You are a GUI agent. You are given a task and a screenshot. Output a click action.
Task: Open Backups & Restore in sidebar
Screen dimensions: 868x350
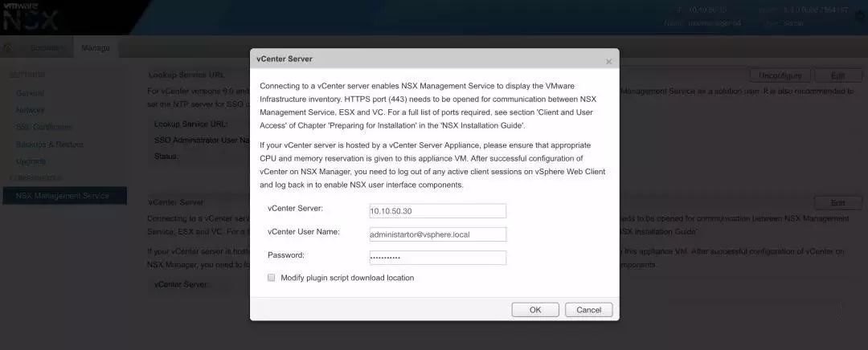(50, 144)
